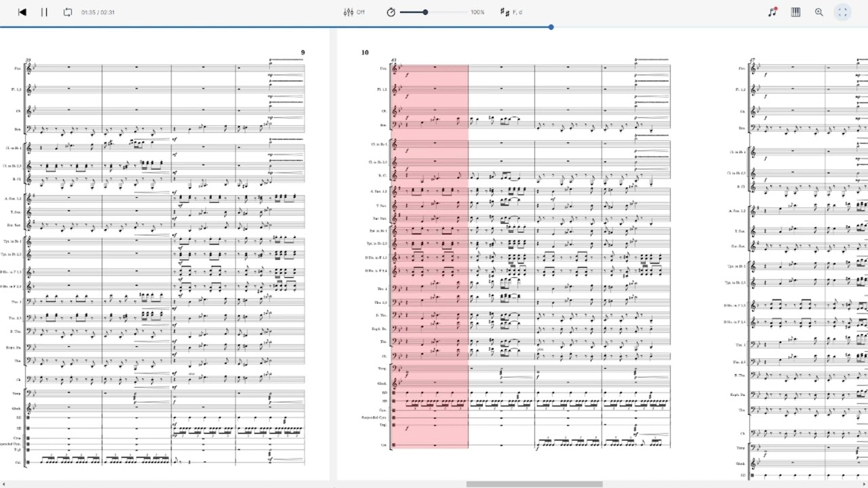Click the horizontal scrollbar at bottom
868x488 pixels.
pos(534,484)
